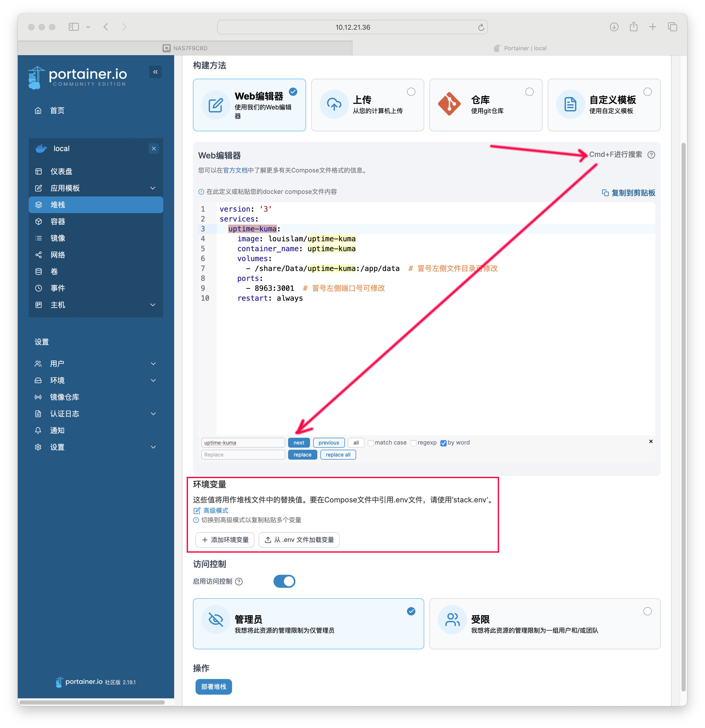Screen dimensions: 705x728
Task: Open Safari sidebar dropdown arrow
Action: coord(88,27)
